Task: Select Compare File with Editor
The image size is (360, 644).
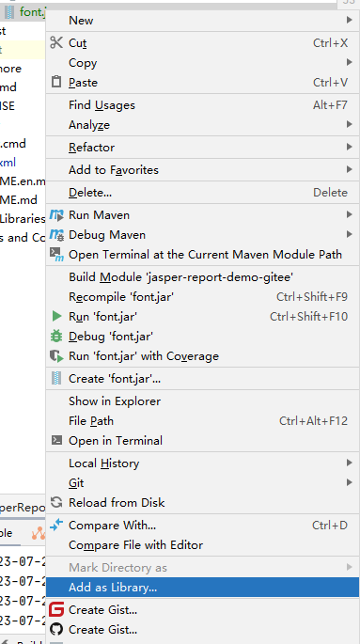Action: coord(202,544)
